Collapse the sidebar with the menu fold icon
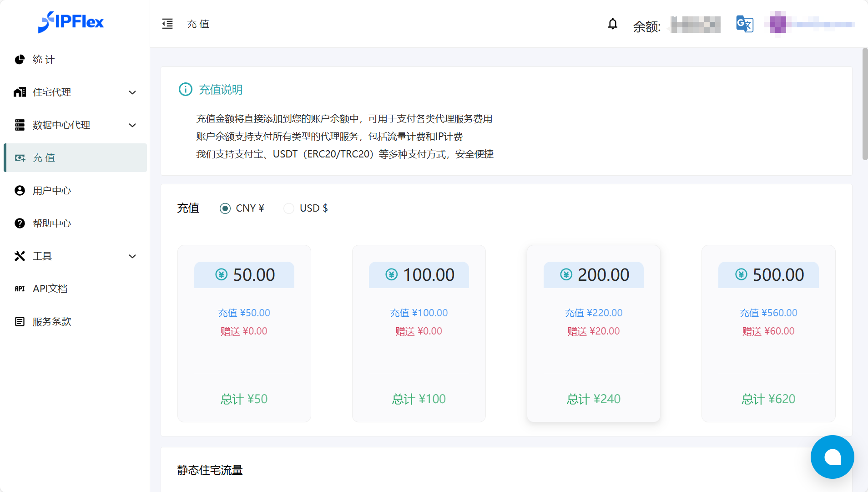This screenshot has width=868, height=492. (x=167, y=24)
